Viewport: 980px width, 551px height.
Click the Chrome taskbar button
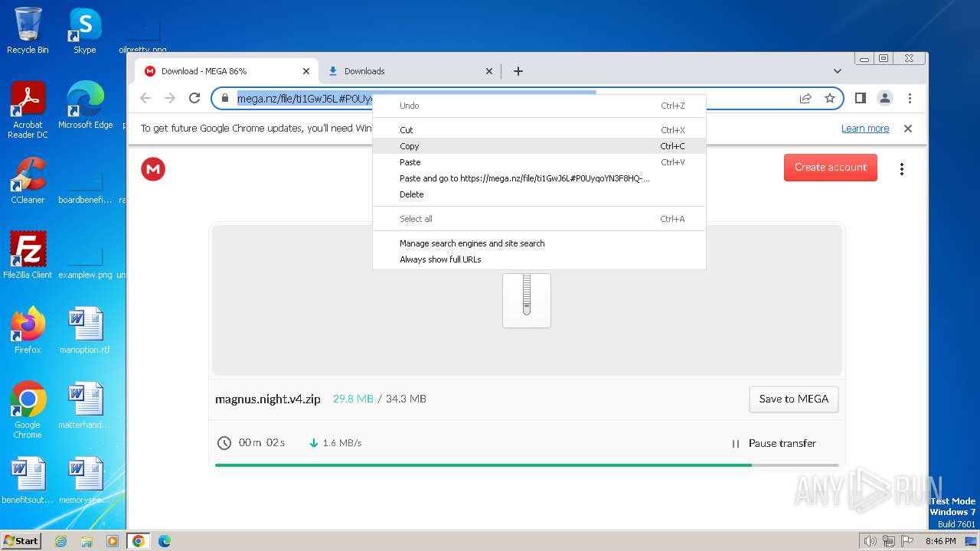click(x=139, y=541)
